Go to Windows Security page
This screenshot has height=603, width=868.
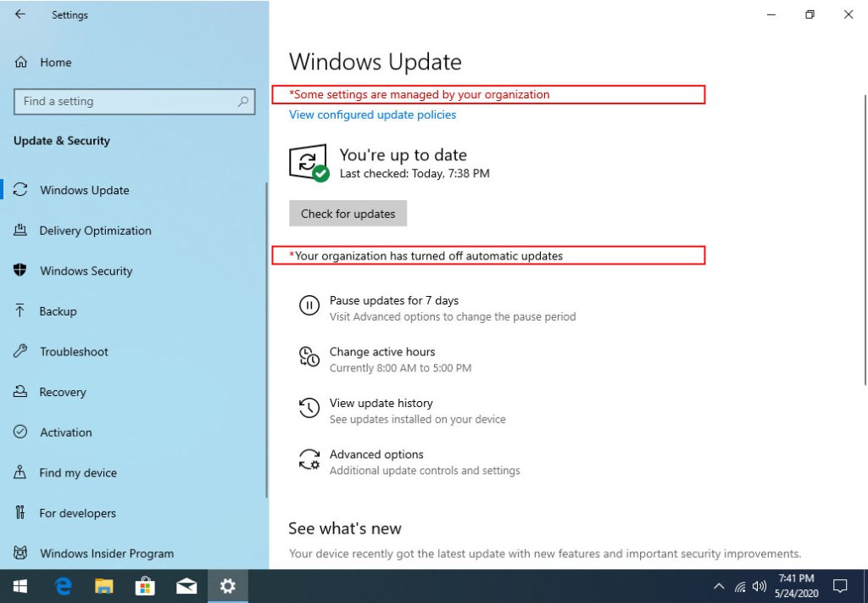coord(86,271)
